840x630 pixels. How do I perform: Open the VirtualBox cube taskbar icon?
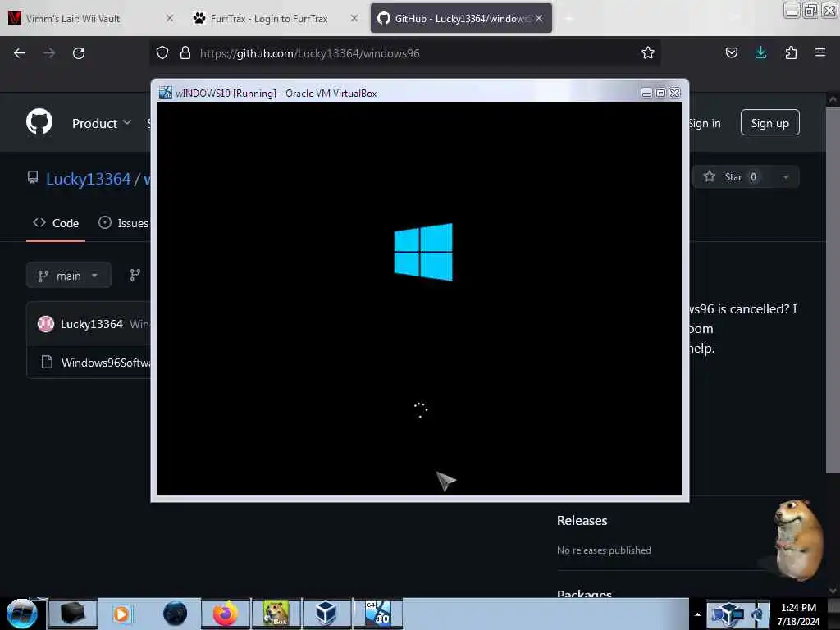pyautogui.click(x=326, y=614)
